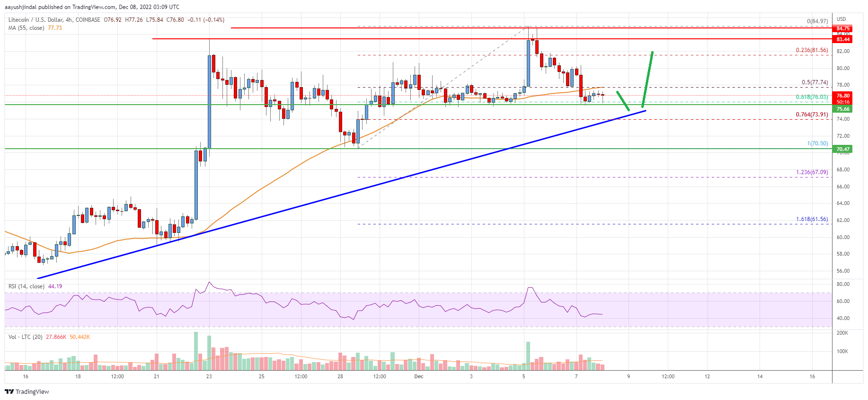This screenshot has width=868, height=400.
Task: Click the 0.618(76.03) Fibonacci level label
Action: point(812,97)
